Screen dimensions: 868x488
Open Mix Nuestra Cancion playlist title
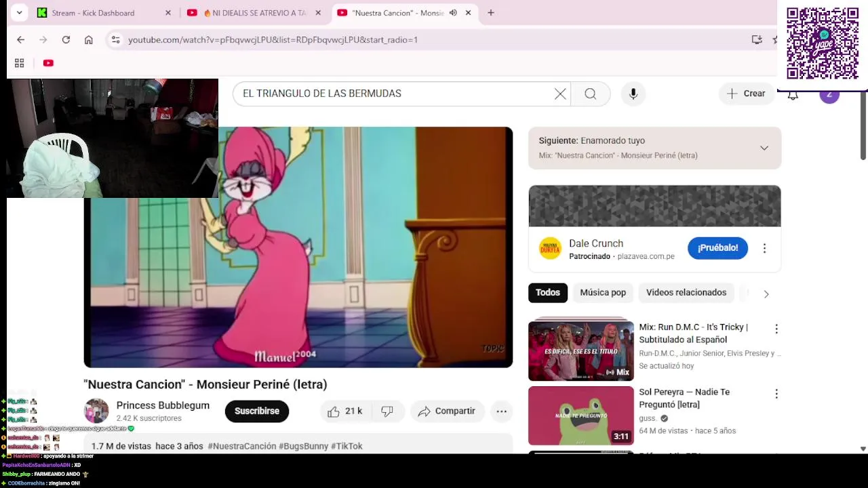618,155
